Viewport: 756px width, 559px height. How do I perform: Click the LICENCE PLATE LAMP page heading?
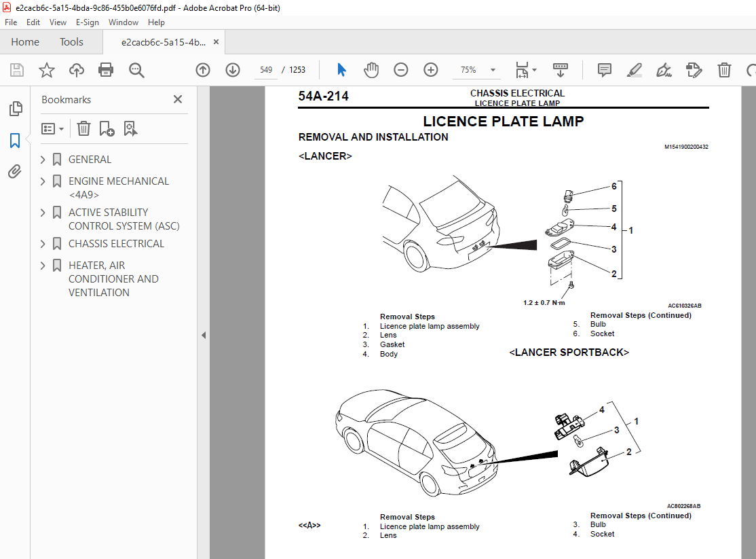tap(504, 121)
